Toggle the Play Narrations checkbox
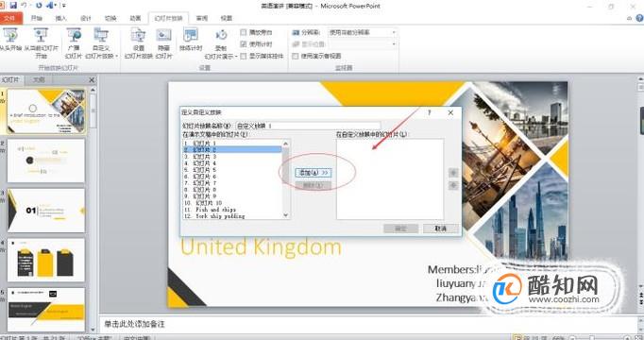The height and width of the screenshot is (340, 644). coord(244,32)
